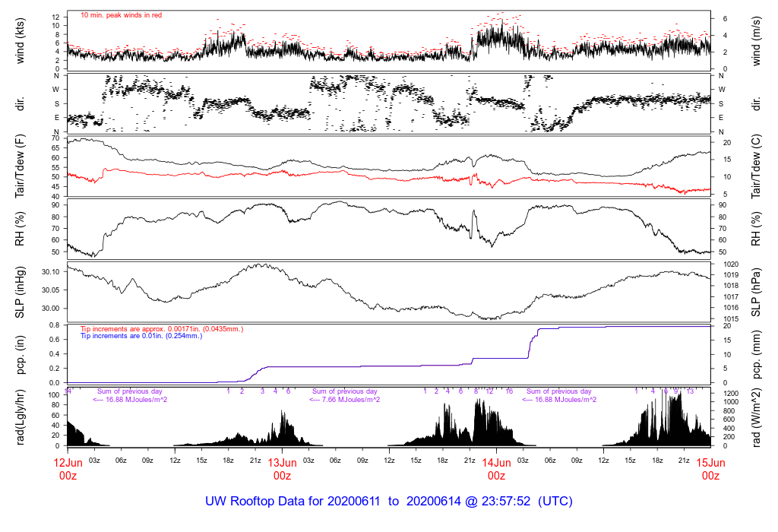Click the "Tair/Tdew (F)" axis label

coord(20,166)
